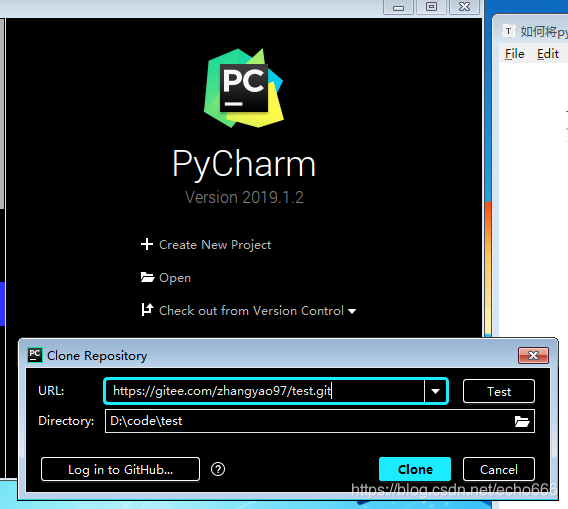This screenshot has height=509, width=568.
Task: Click the Clone button
Action: tap(415, 470)
